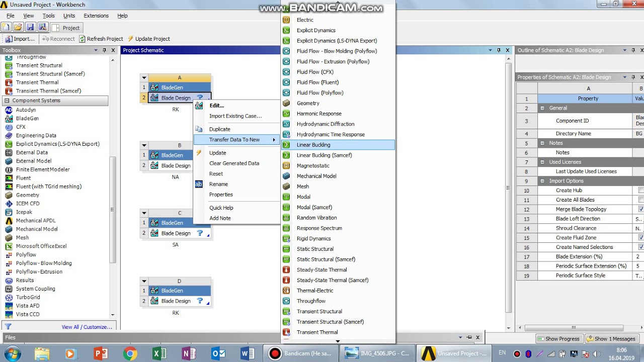Click the Save project disk icon

(30, 27)
